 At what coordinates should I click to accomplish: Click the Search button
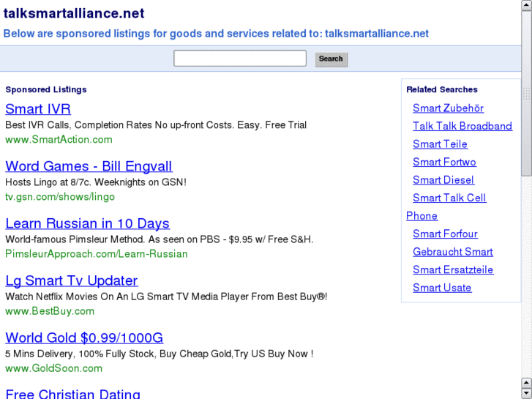pos(331,59)
